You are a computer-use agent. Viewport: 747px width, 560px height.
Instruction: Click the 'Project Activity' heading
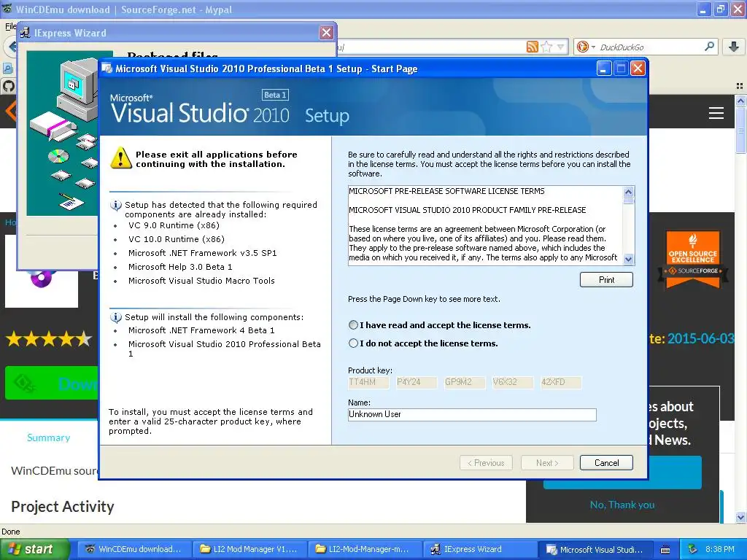[63, 507]
